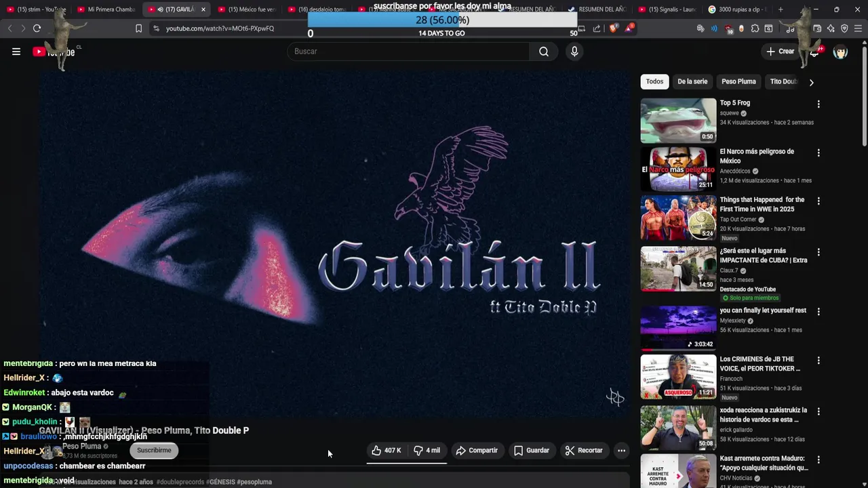Open the extensions puzzle icon
Image resolution: width=868 pixels, height=488 pixels.
pyautogui.click(x=755, y=28)
